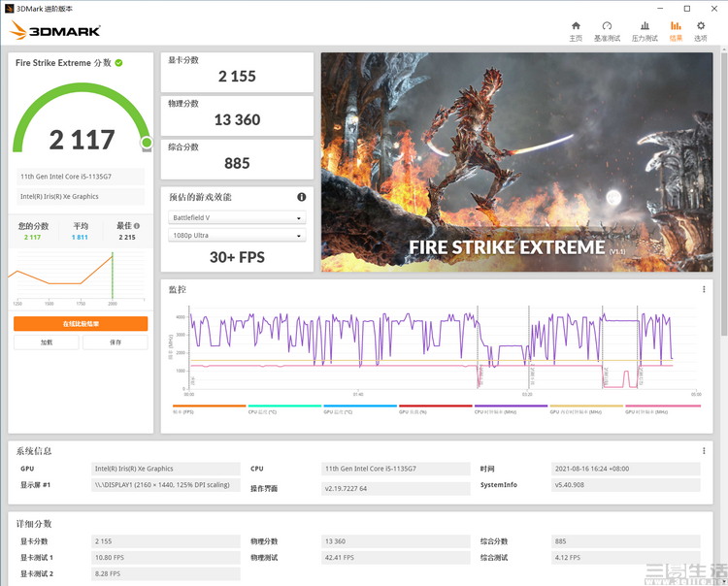728x586 pixels.
Task: Click the vertical scrollbar on the right
Action: pyautogui.click(x=723, y=194)
